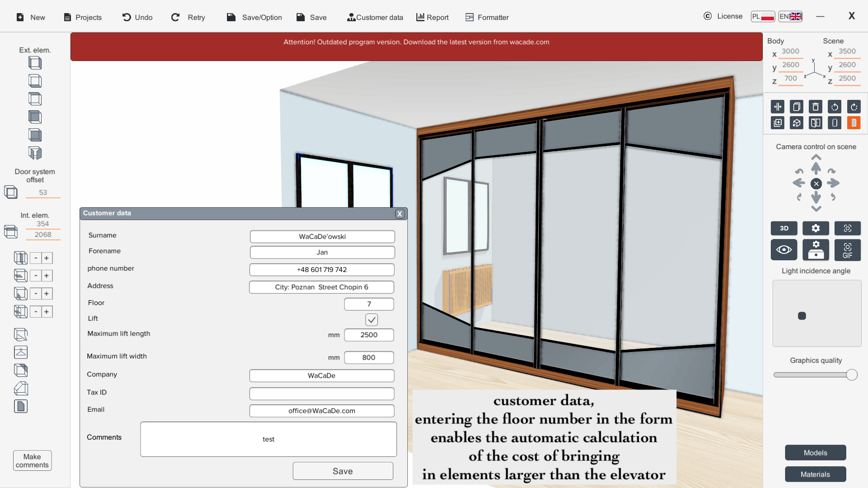Click the add new body icon

coord(778,122)
